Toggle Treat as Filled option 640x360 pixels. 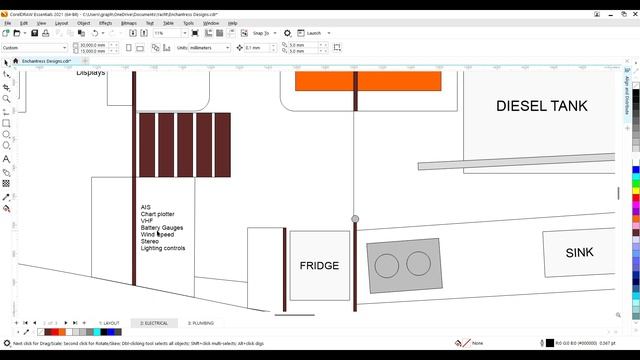coord(337,48)
